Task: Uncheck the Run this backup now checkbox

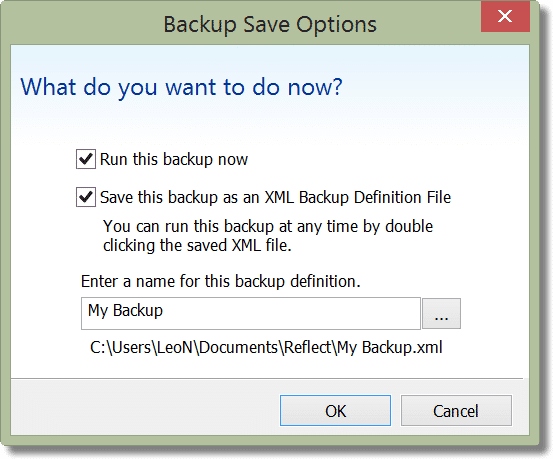Action: pyautogui.click(x=86, y=159)
